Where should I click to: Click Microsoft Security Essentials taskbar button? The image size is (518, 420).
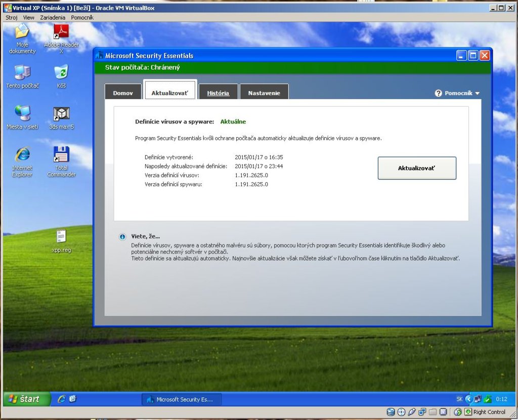pyautogui.click(x=182, y=399)
